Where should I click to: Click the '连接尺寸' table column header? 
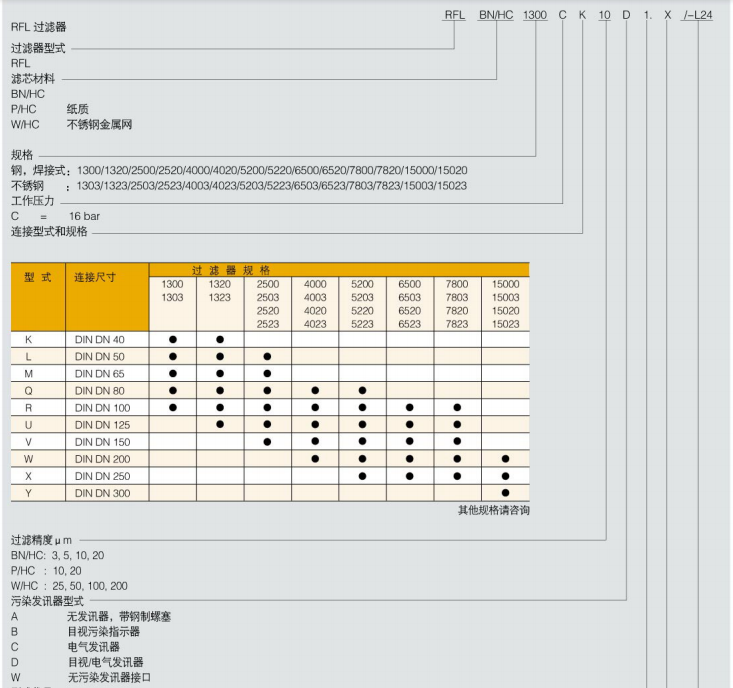point(95,277)
